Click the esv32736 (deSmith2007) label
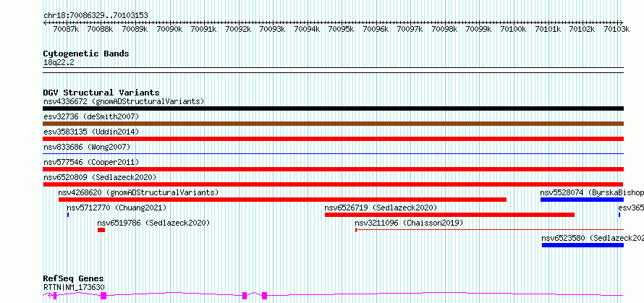The image size is (644, 303). (x=91, y=116)
